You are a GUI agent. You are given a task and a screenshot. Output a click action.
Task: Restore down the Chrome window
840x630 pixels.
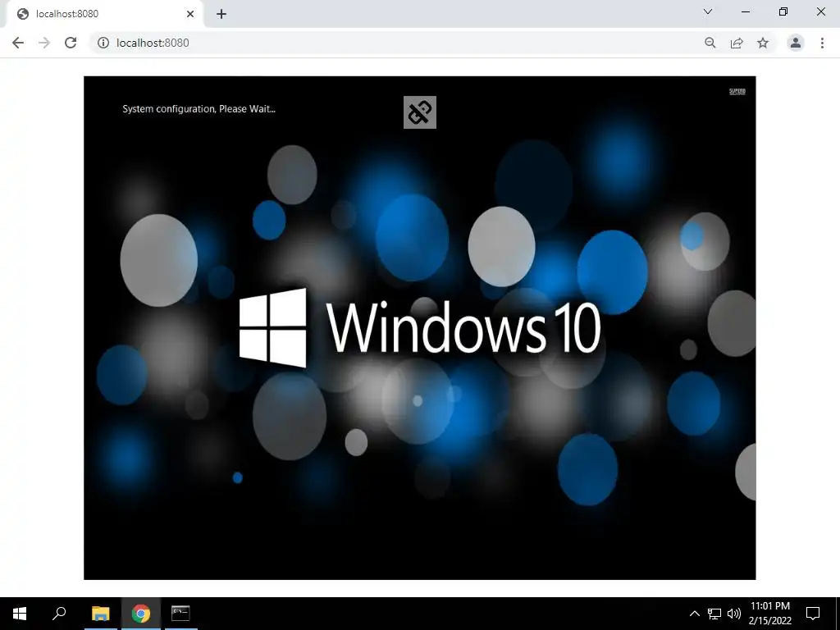click(783, 11)
